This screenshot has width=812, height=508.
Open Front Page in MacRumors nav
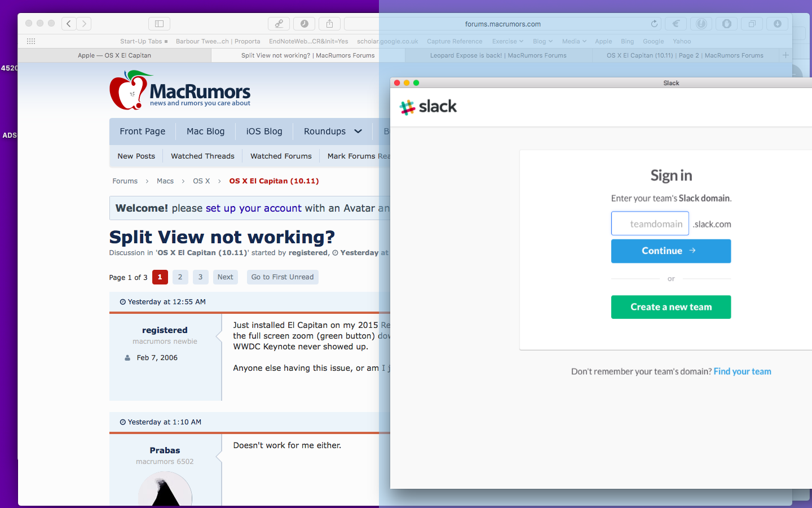pos(143,132)
